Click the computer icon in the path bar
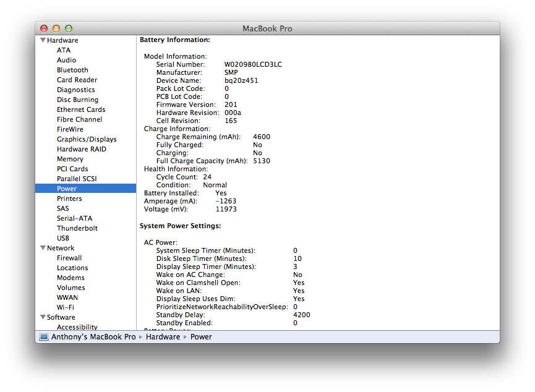Viewport: 535px width, 392px height. pyautogui.click(x=44, y=337)
